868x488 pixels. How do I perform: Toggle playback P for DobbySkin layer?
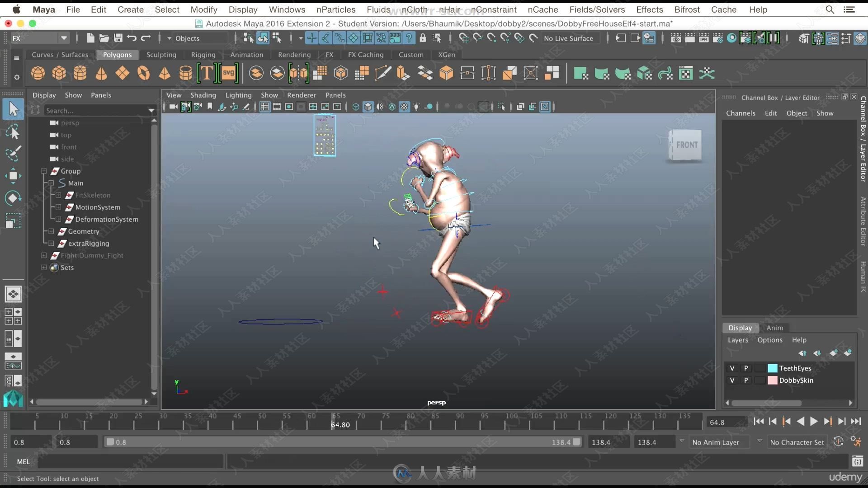[x=746, y=380]
